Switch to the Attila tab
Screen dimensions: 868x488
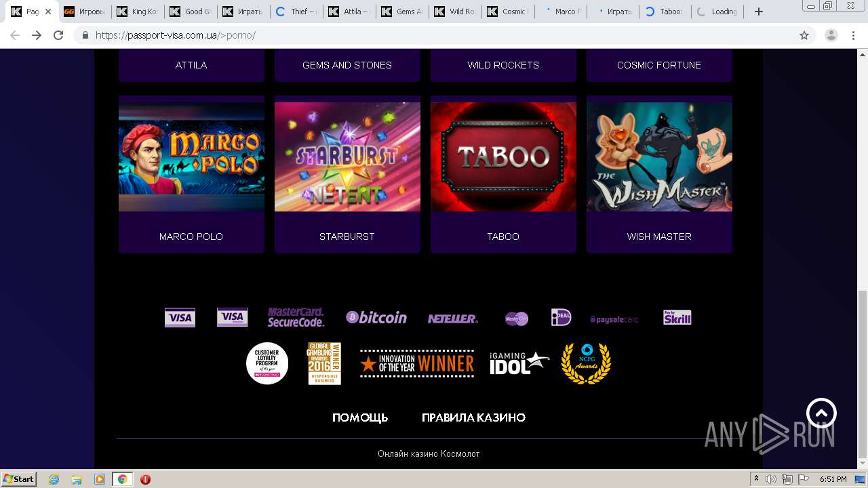(x=349, y=12)
